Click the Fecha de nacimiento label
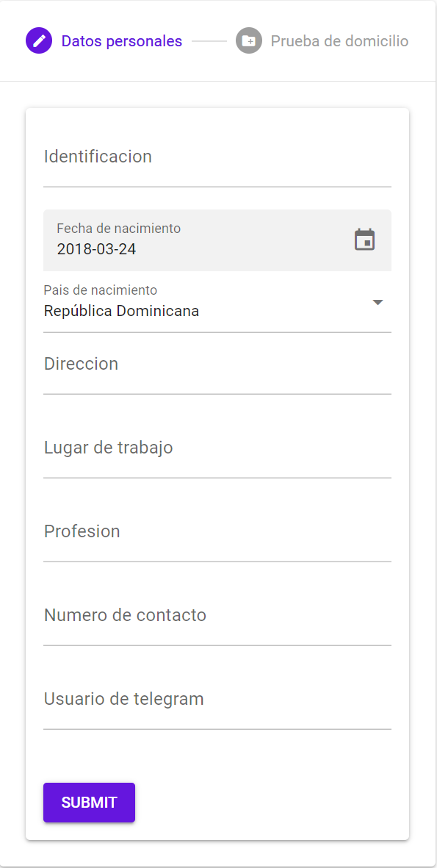The image size is (437, 868). [119, 228]
